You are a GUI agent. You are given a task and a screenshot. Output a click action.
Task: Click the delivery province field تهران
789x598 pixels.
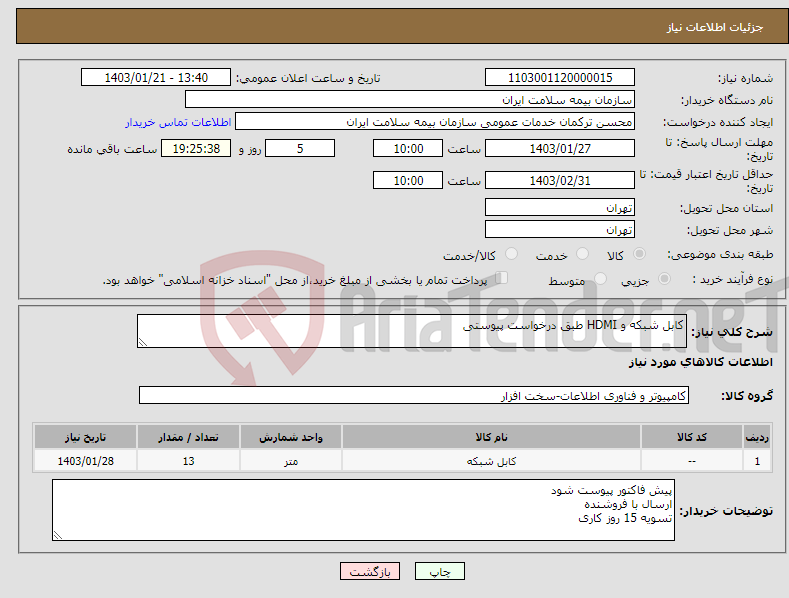pos(560,207)
